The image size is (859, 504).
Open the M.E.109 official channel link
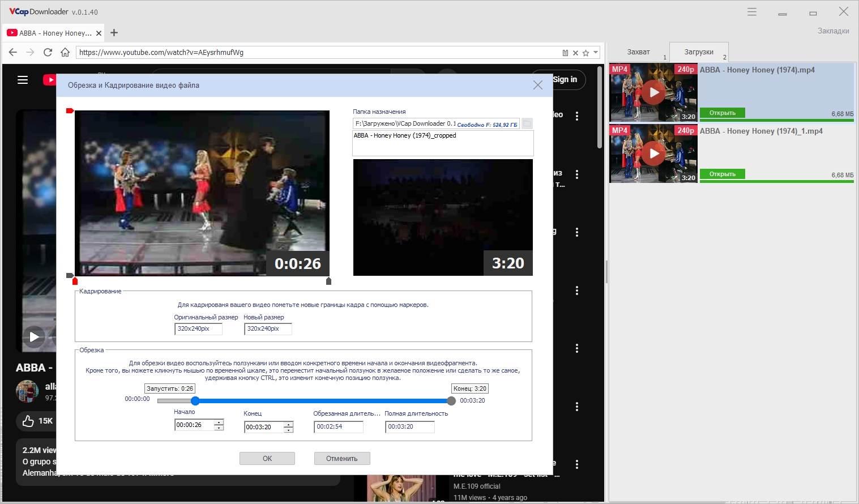[477, 486]
